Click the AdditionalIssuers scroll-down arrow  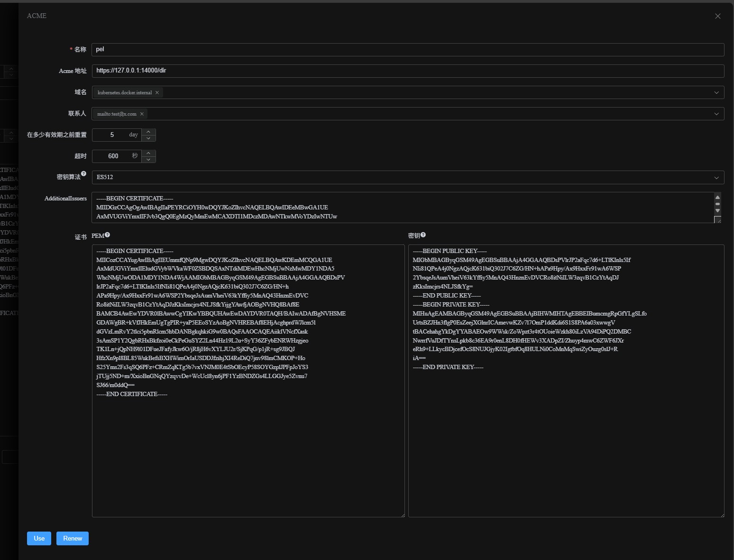point(717,211)
